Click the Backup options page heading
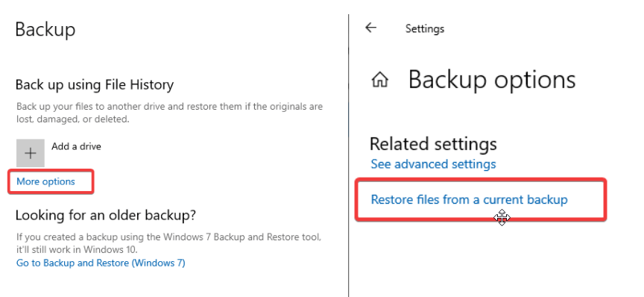This screenshot has width=644, height=297. coord(492,79)
